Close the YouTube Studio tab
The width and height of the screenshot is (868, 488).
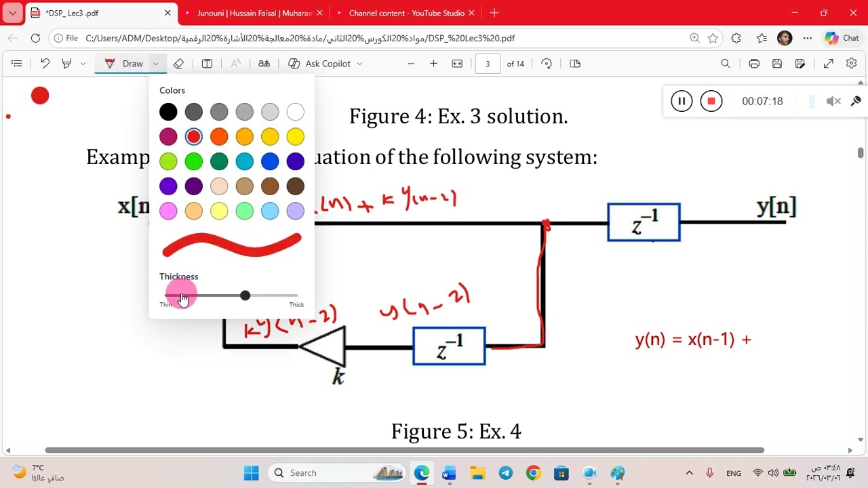(x=473, y=13)
